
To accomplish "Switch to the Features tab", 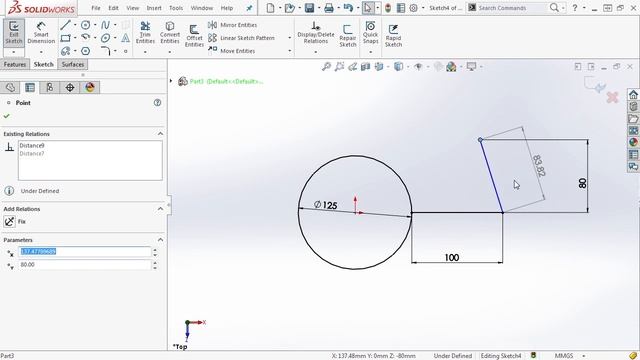I will (x=15, y=64).
